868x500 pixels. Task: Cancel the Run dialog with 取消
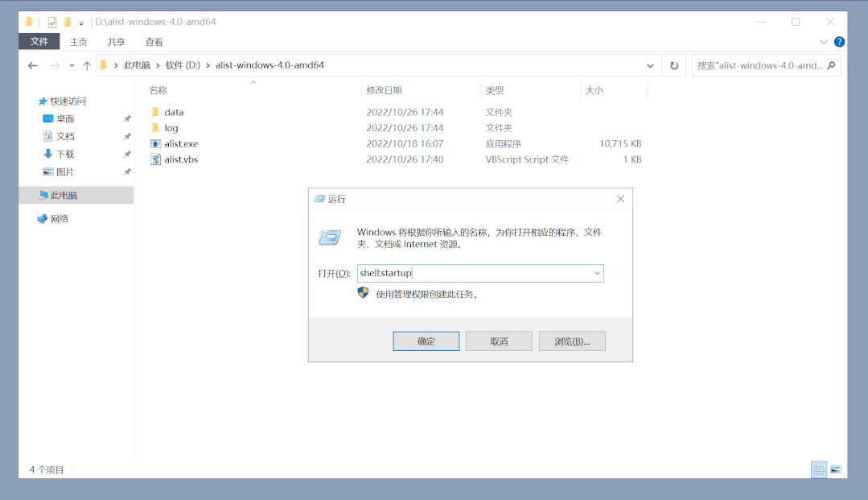499,341
